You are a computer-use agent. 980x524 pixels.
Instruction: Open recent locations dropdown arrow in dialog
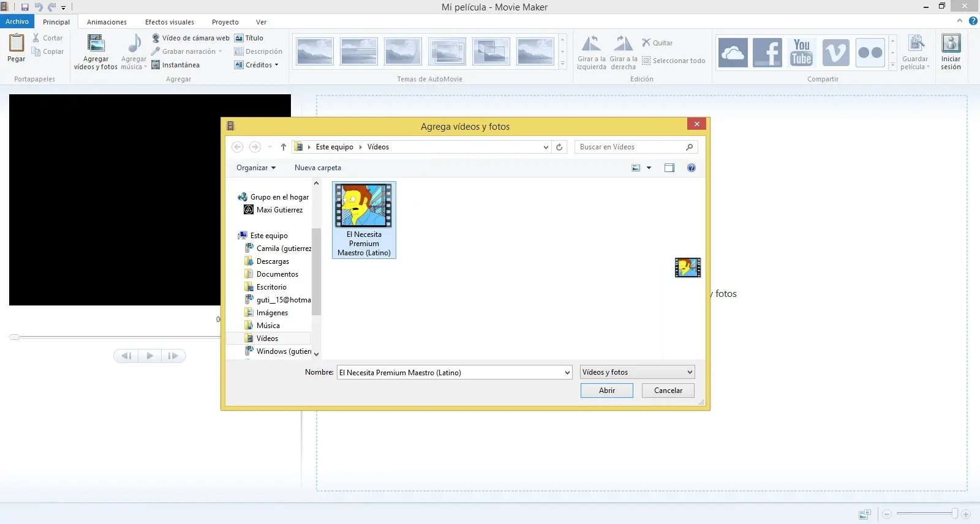point(269,147)
